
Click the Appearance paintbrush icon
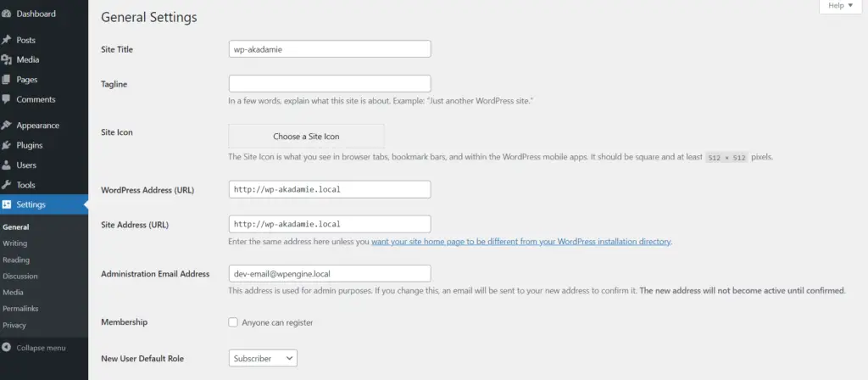pos(6,126)
